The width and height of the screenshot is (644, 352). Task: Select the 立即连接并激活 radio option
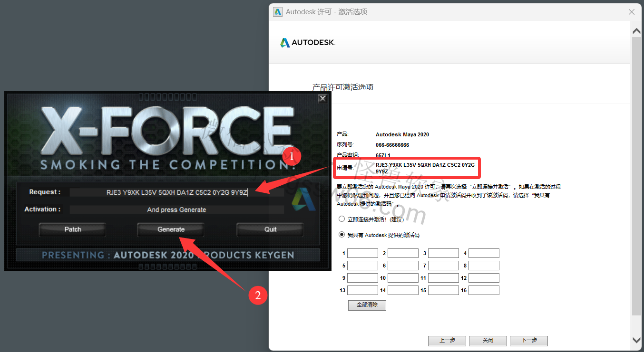(342, 219)
